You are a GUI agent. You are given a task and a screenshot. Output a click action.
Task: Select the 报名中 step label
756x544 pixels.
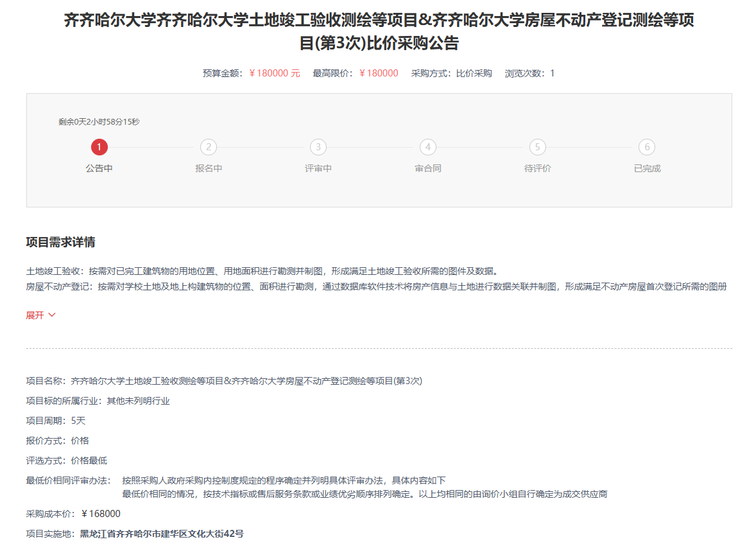[x=209, y=168]
